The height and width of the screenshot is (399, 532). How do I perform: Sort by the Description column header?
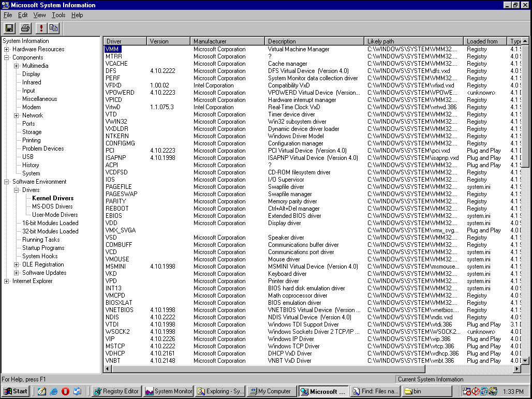click(x=314, y=41)
